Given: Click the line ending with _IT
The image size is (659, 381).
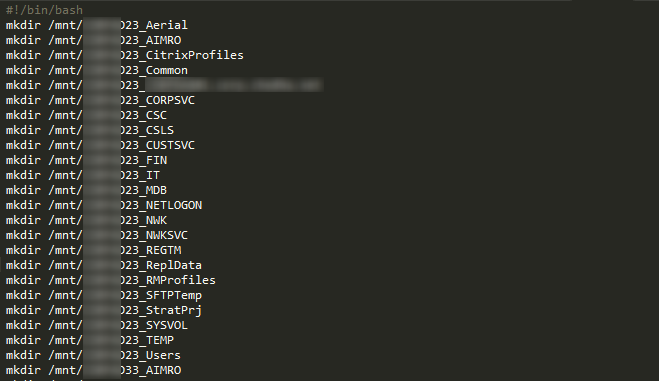Looking at the screenshot, I should click(83, 175).
